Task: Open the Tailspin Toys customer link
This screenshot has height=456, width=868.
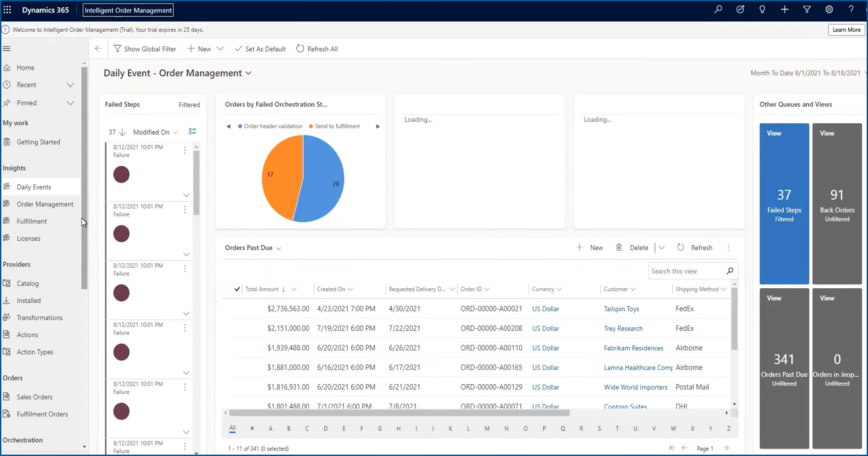Action: coord(621,309)
